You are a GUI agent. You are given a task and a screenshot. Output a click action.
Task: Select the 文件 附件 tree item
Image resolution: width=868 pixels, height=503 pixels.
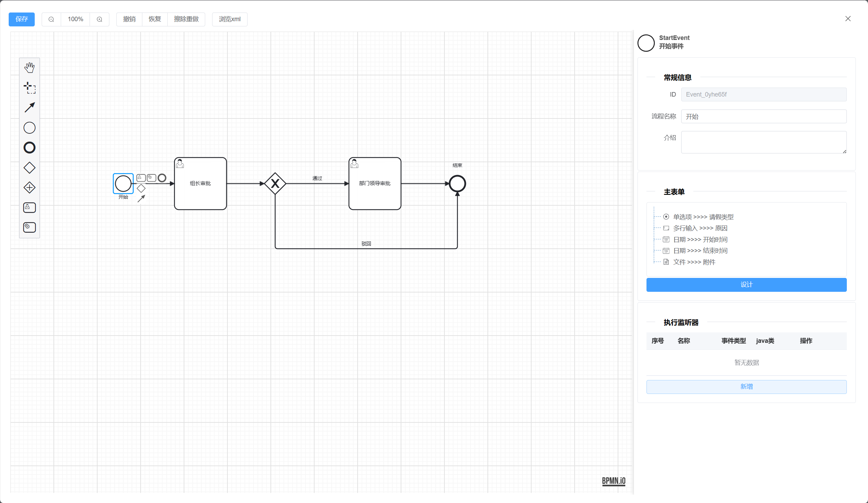pos(694,262)
